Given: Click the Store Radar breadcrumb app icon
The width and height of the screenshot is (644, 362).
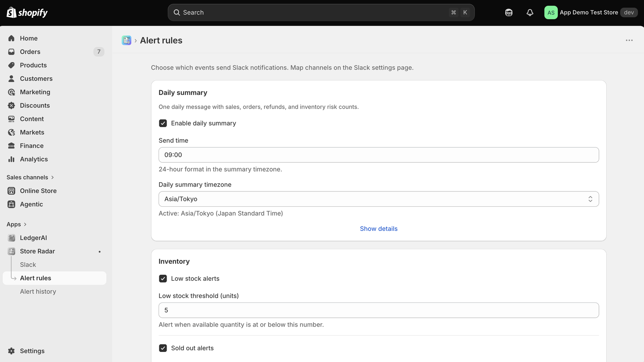Looking at the screenshot, I should [126, 40].
